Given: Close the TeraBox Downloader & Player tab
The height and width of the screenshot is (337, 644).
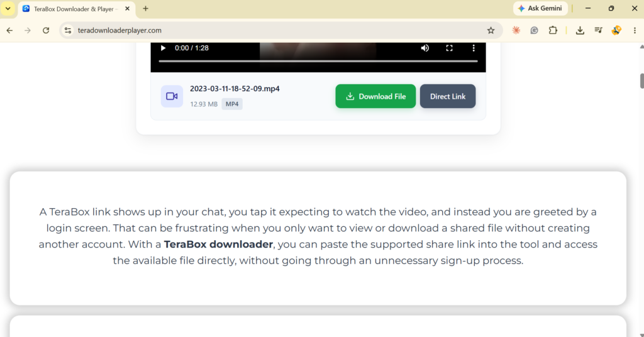Looking at the screenshot, I should coord(127,9).
